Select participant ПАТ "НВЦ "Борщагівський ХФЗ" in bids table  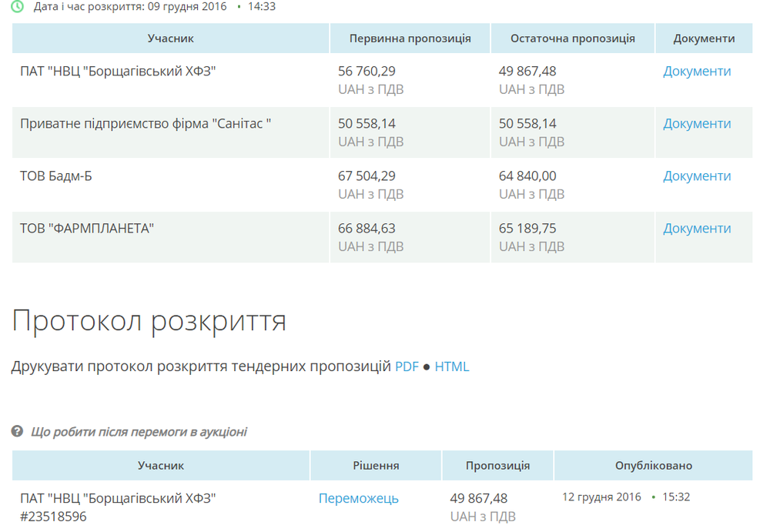[118, 72]
